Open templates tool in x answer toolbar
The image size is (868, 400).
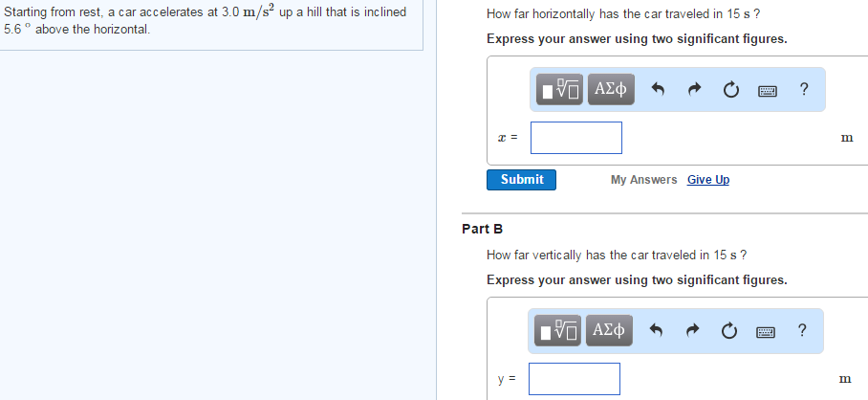pos(558,90)
